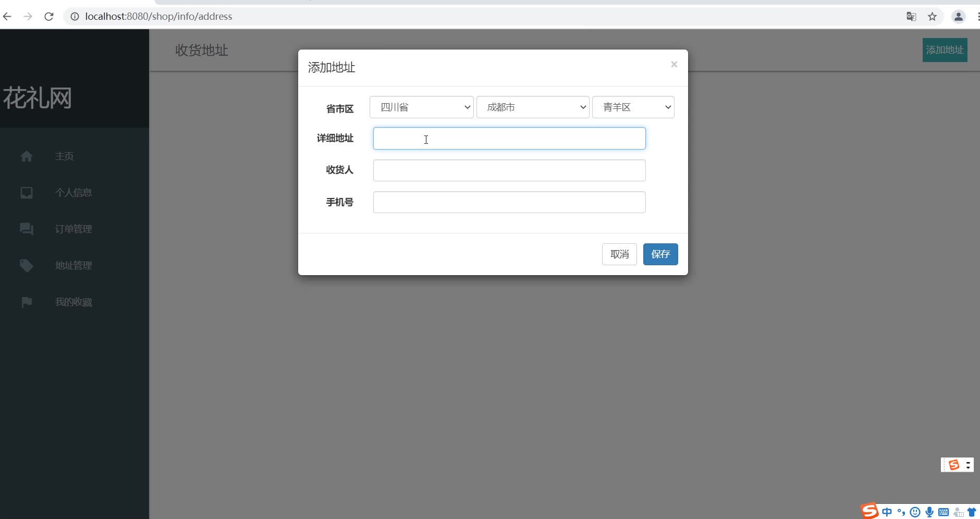Image resolution: width=980 pixels, height=519 pixels.
Task: Open the district dropdown showing 青羊区
Action: [x=633, y=107]
